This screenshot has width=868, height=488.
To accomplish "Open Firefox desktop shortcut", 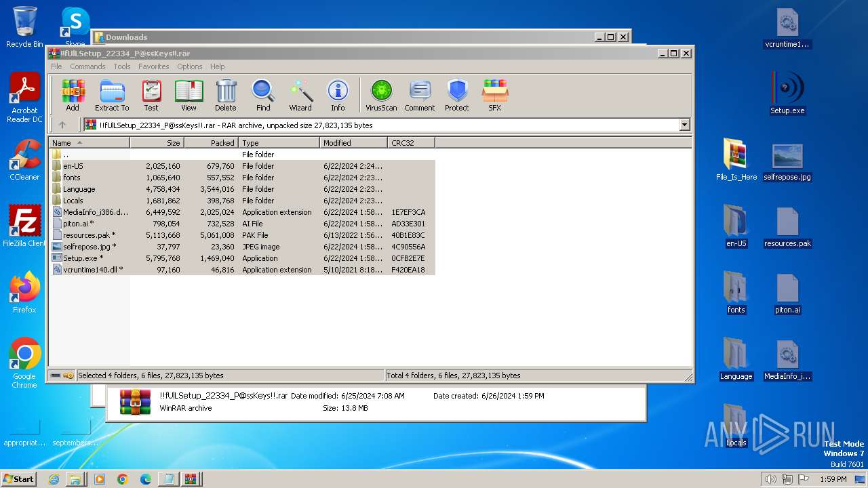I will tap(24, 293).
